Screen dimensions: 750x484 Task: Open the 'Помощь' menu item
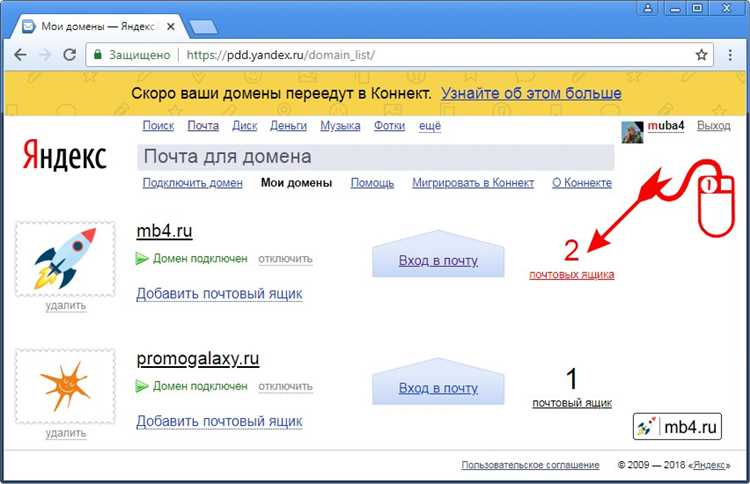click(372, 183)
